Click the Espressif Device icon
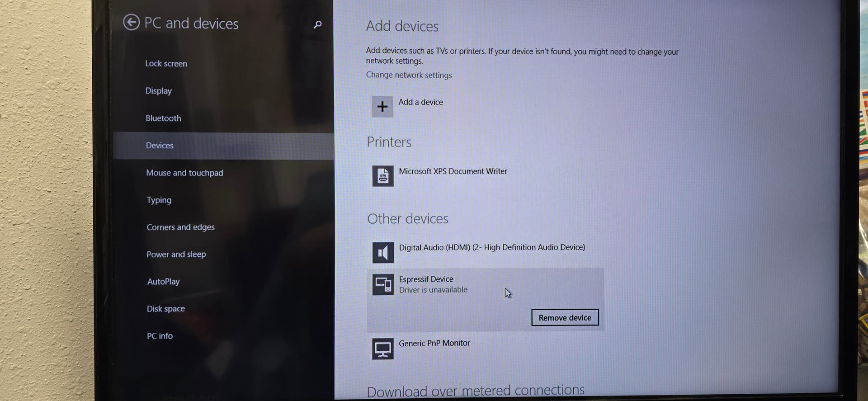This screenshot has width=868, height=401. pyautogui.click(x=383, y=284)
